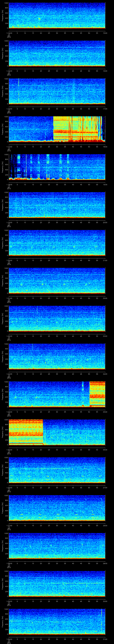Select the spectrogram panel starting at 1:19:00

pos(57,205)
